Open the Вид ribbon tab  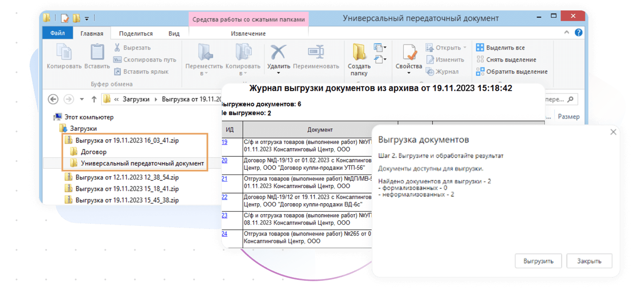[x=174, y=34]
